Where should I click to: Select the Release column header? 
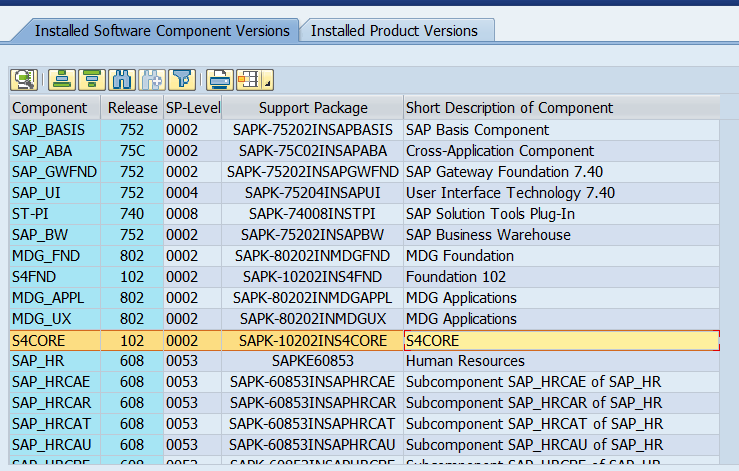point(132,108)
